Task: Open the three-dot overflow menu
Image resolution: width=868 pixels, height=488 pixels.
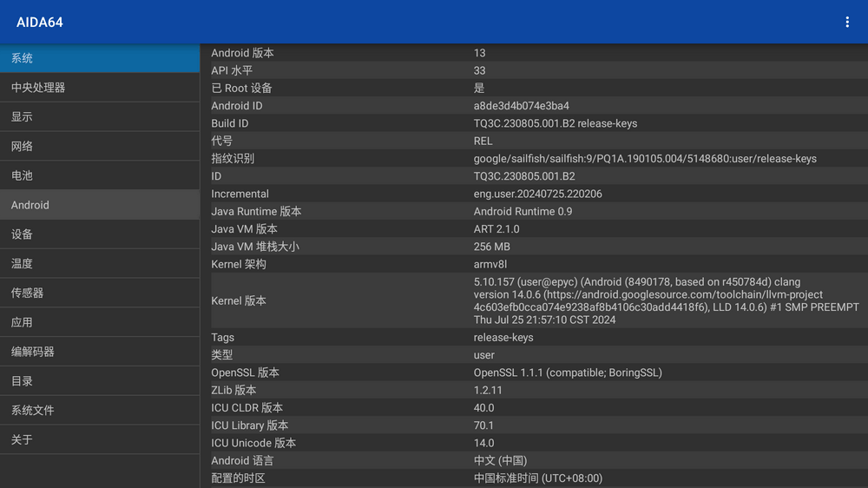Action: click(x=847, y=22)
